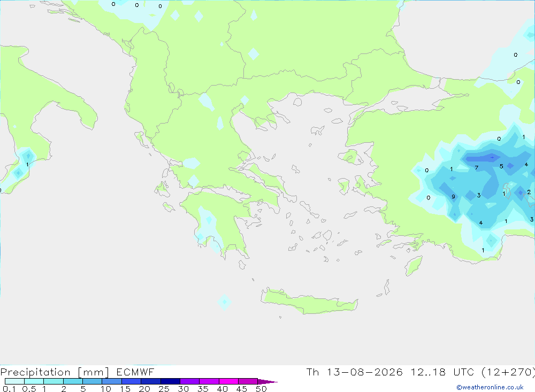Click the "0.1" legend scale label
The height and width of the screenshot is (392, 535).
tap(9, 389)
